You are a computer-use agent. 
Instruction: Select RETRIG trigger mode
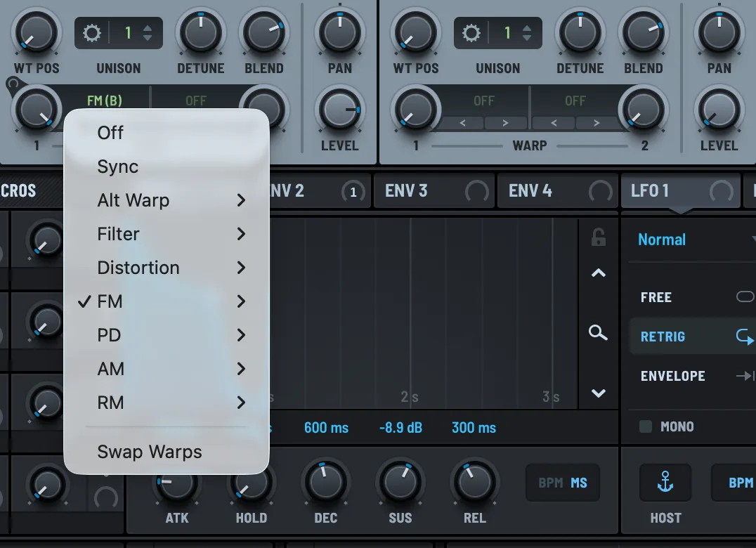(x=692, y=337)
